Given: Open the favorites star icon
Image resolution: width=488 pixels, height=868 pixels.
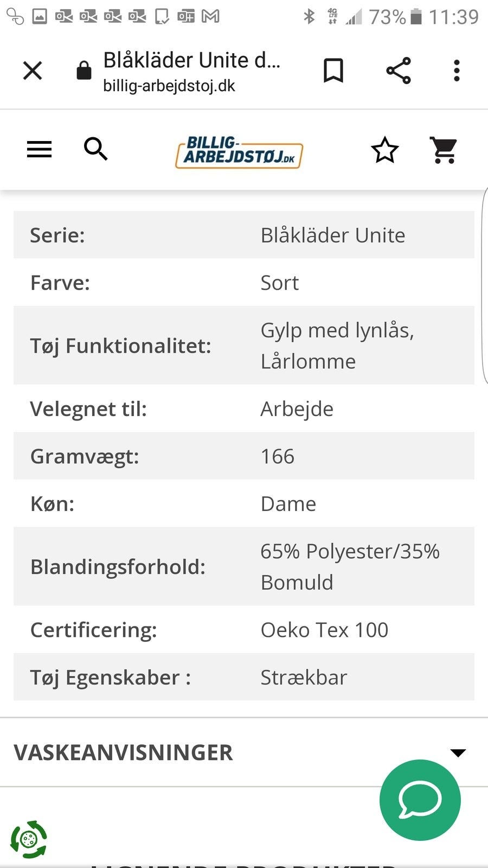Looking at the screenshot, I should coord(384,150).
